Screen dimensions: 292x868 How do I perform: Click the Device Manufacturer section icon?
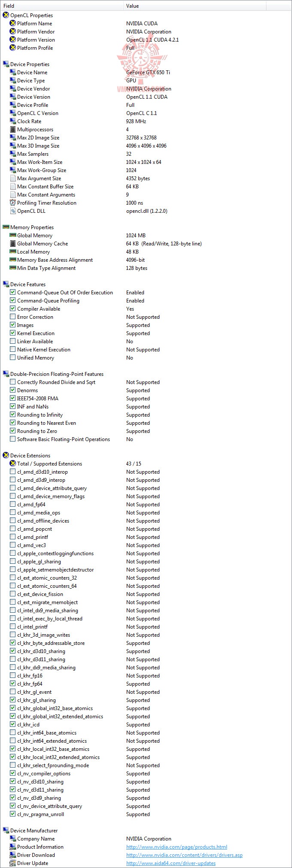[x=6, y=831]
